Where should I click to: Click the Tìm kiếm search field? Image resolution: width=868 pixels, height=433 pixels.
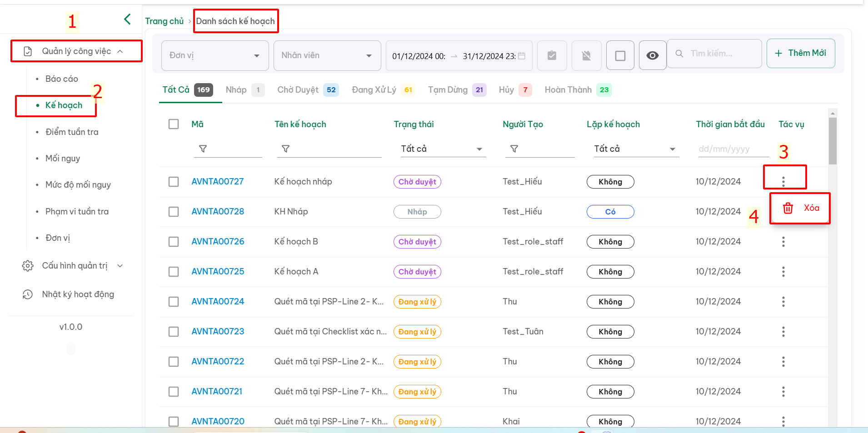click(x=714, y=54)
